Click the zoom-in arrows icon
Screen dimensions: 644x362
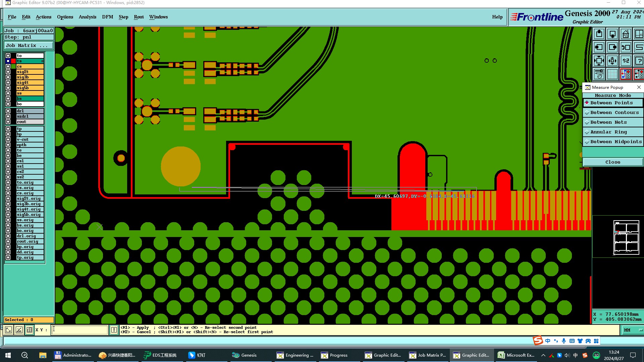[599, 61]
